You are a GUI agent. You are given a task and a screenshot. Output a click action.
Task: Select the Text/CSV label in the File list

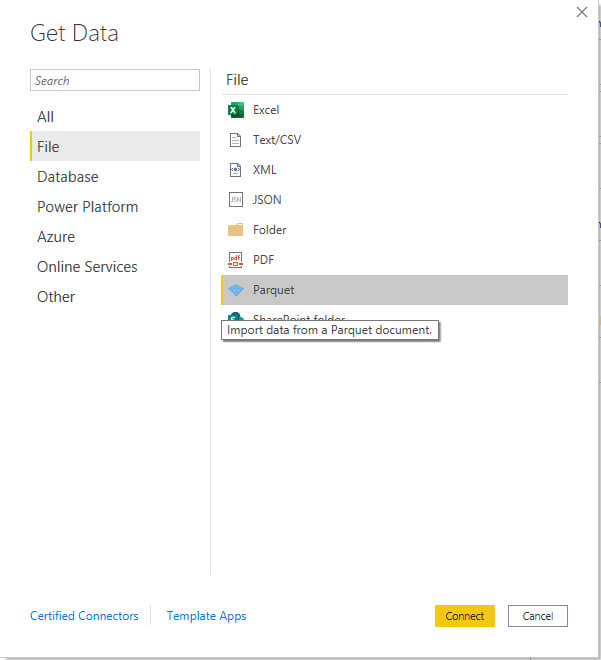[x=277, y=140]
